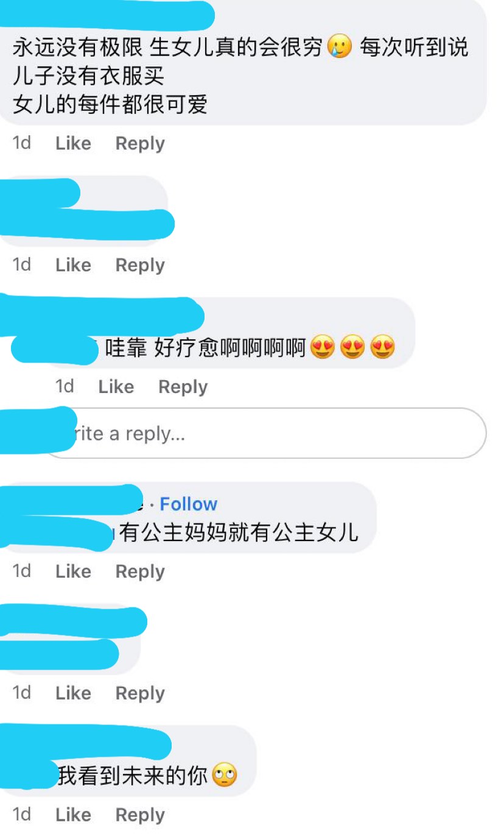Like the comment about daughters' cute clothes
This screenshot has height=839, width=504.
[x=73, y=144]
